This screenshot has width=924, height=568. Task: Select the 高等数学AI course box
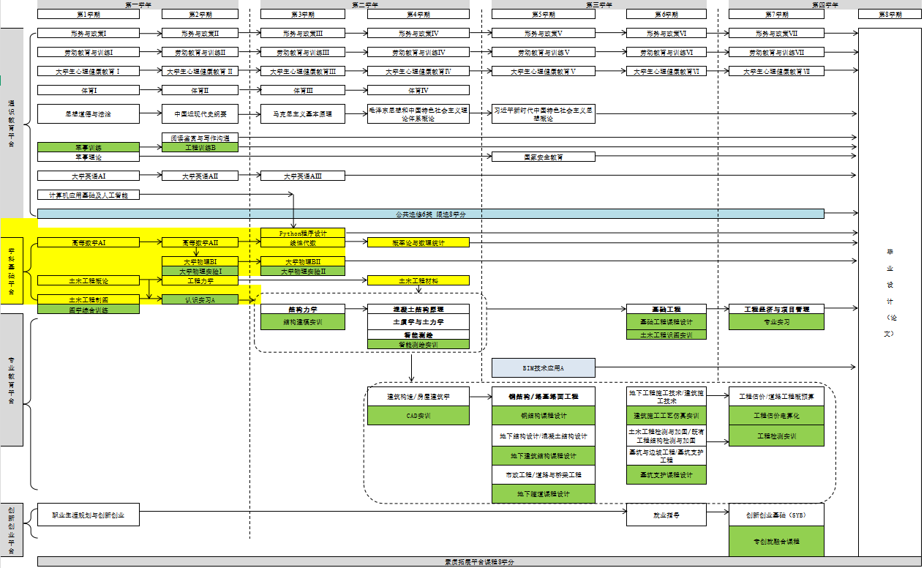pos(88,242)
